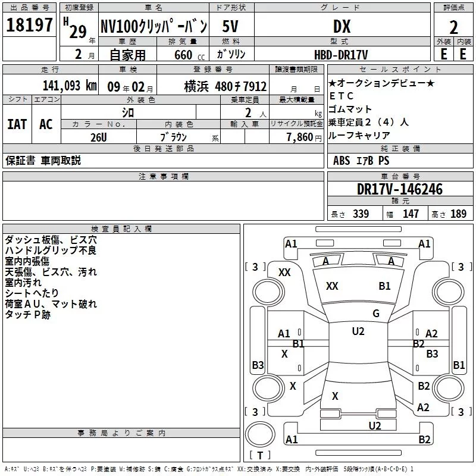Click the E grade under 外装
This screenshot has height=476, width=476.
(444, 54)
